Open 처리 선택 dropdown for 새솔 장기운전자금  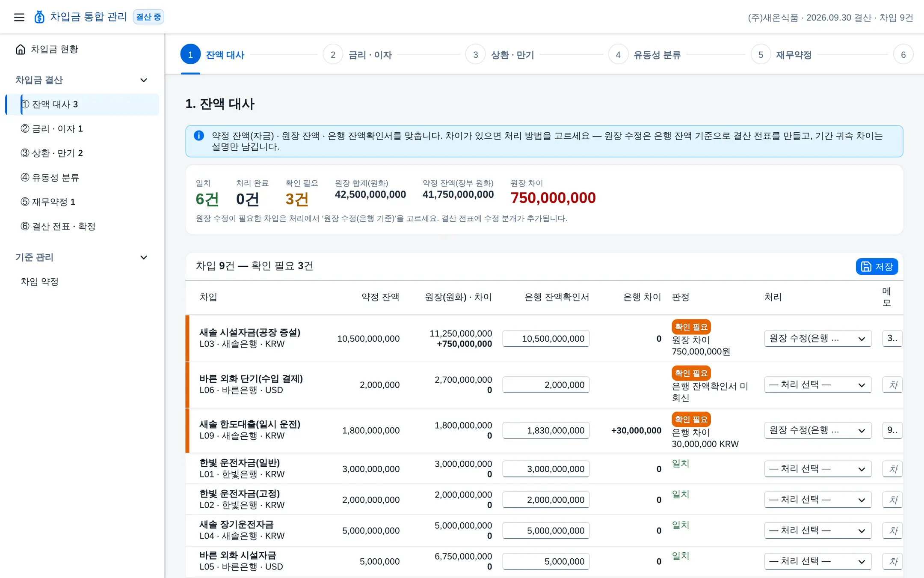coord(818,530)
